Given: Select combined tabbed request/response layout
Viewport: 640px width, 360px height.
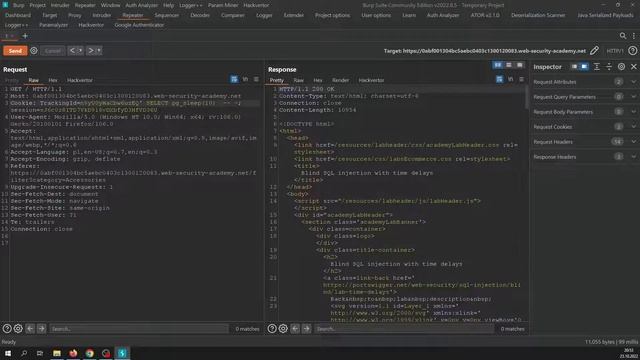Looking at the screenshot, I should coord(519,65).
